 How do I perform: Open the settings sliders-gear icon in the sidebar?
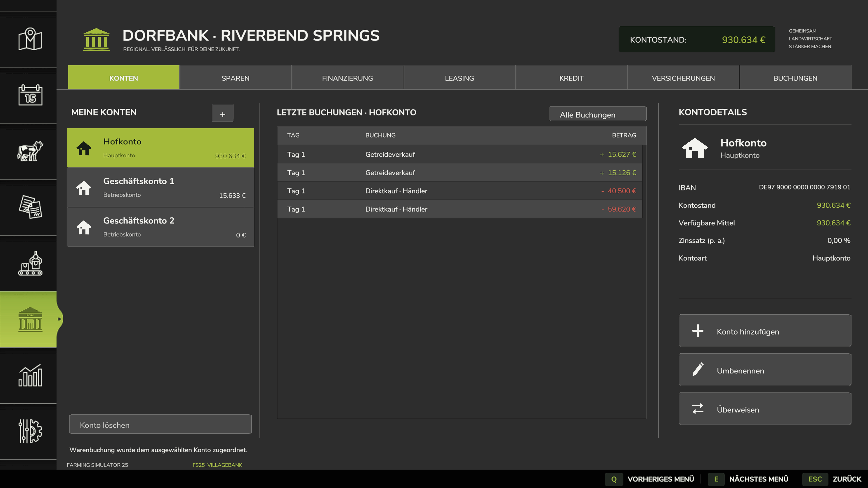(x=30, y=431)
